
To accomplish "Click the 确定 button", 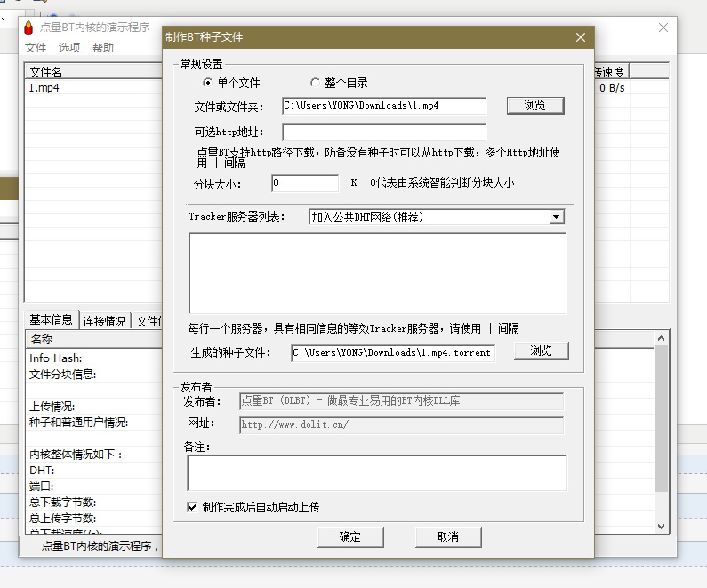I will tap(350, 536).
